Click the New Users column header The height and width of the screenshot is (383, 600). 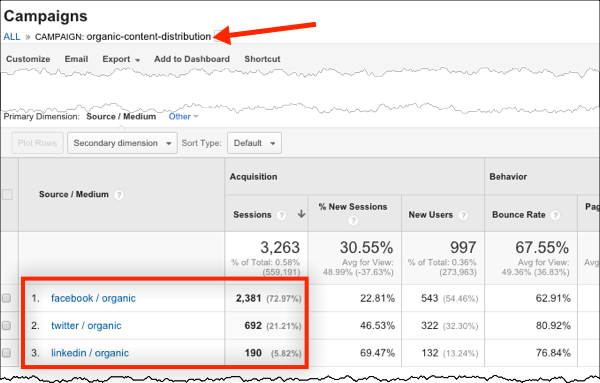click(430, 215)
